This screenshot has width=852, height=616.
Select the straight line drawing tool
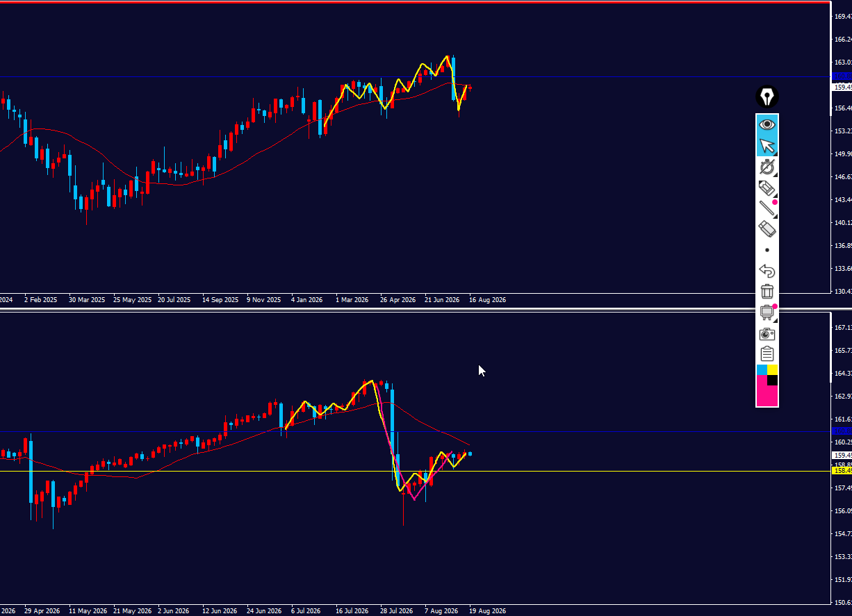[x=767, y=208]
